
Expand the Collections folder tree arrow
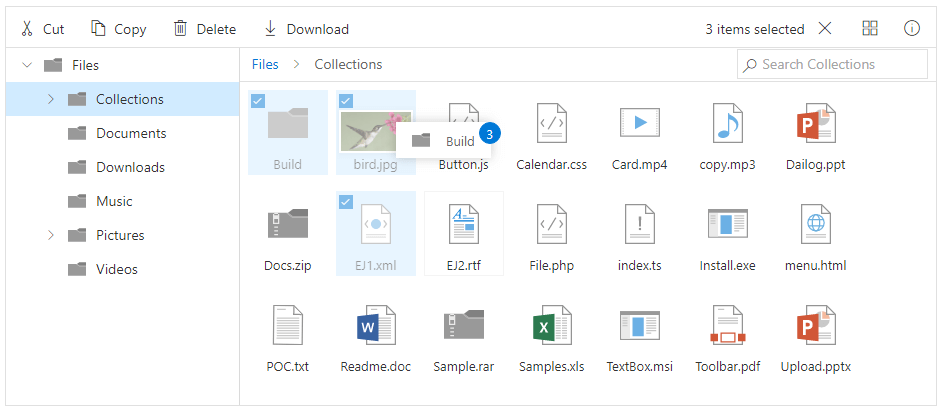point(50,99)
